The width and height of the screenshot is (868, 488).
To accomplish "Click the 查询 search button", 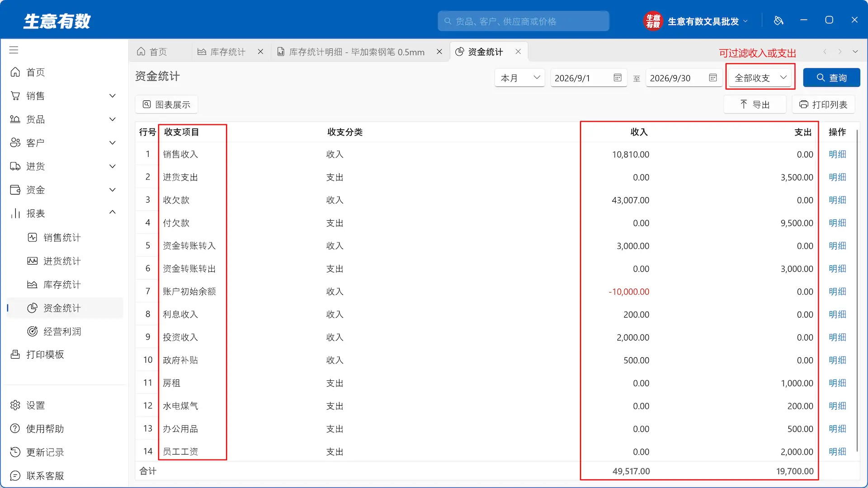I will (x=831, y=78).
